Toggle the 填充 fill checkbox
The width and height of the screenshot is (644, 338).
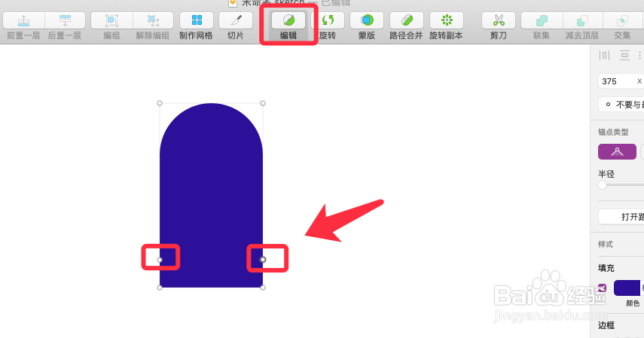tap(602, 288)
